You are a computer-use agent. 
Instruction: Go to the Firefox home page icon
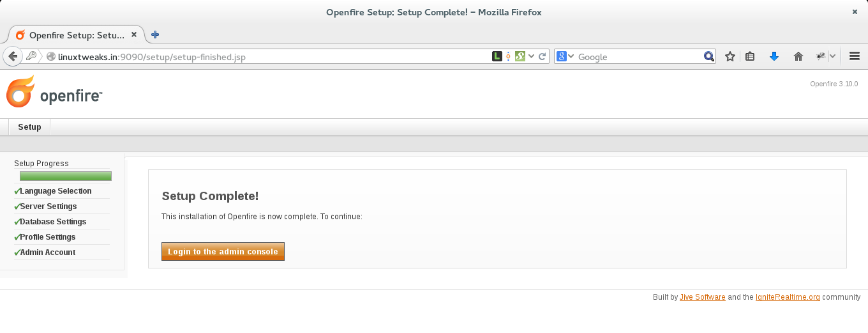point(798,56)
